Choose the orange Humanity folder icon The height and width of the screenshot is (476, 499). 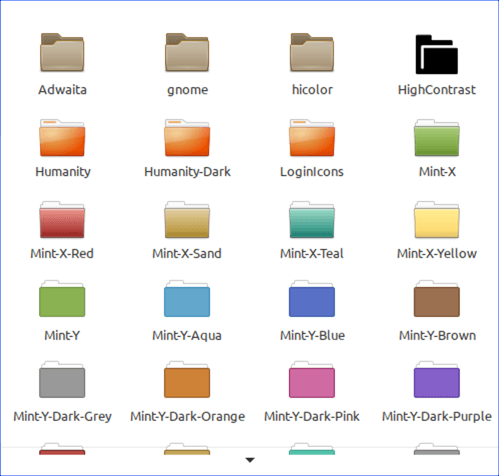tap(62, 137)
